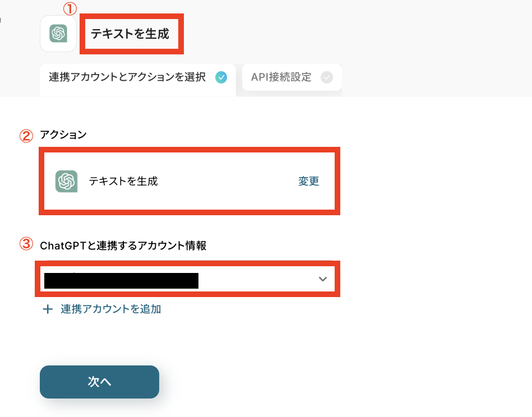Expand the account dropdown using its chevron arrow

coord(322,279)
